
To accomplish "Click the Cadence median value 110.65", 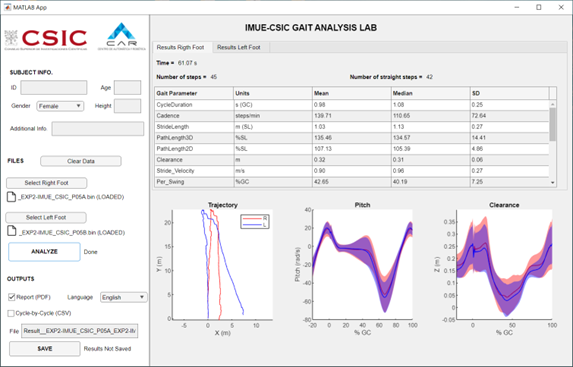I will click(x=431, y=116).
